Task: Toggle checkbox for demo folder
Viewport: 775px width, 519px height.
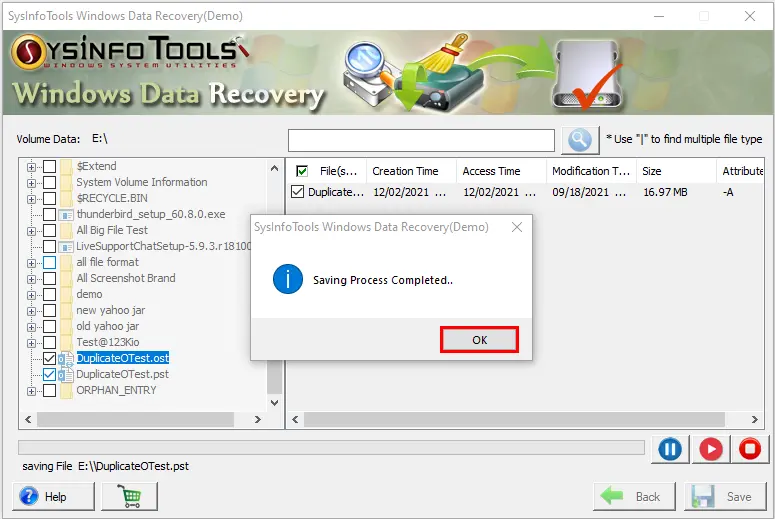Action: point(49,295)
